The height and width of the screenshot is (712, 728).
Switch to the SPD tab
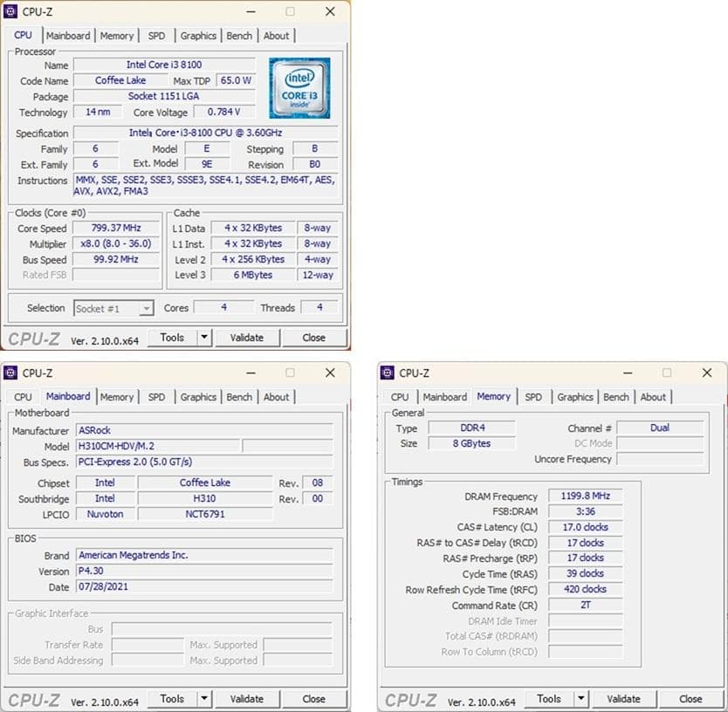tap(156, 36)
